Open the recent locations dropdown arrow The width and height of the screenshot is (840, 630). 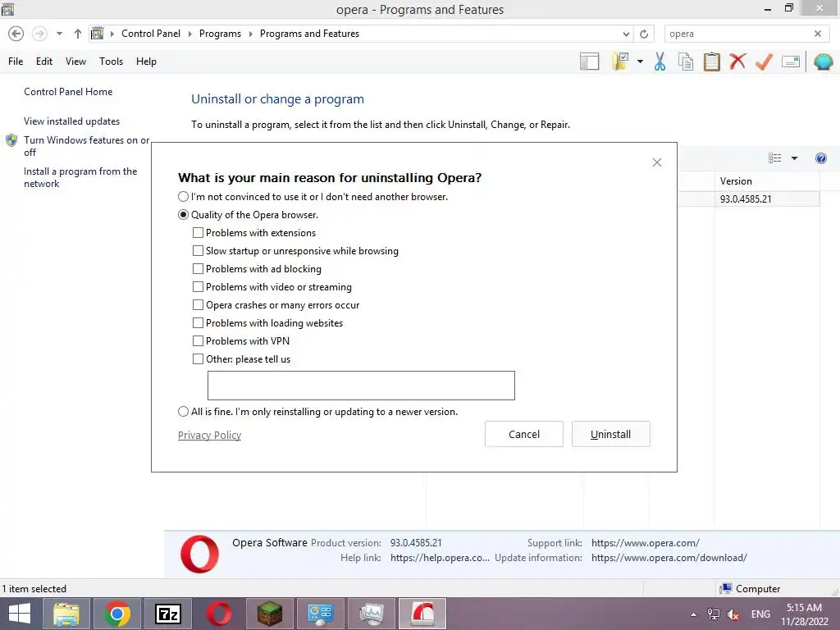point(59,34)
